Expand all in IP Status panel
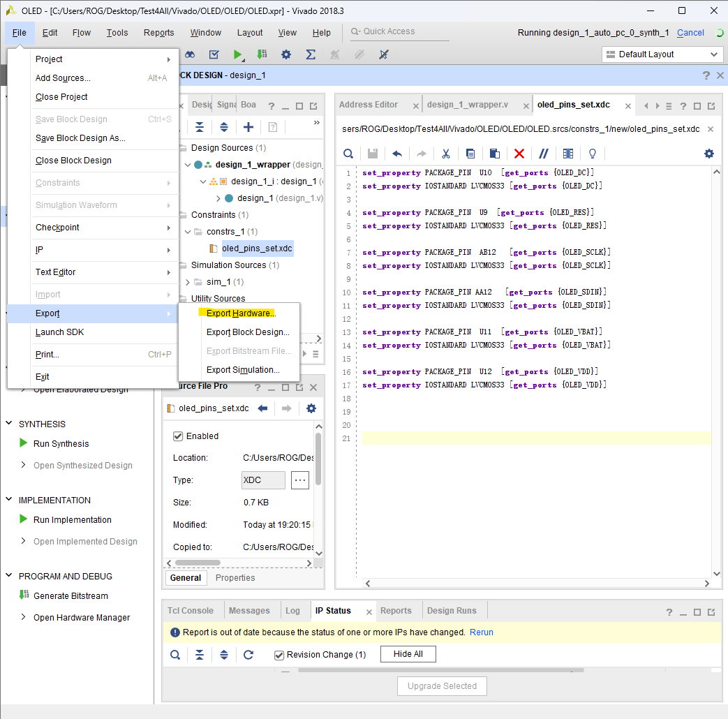The height and width of the screenshot is (719, 728). point(224,655)
